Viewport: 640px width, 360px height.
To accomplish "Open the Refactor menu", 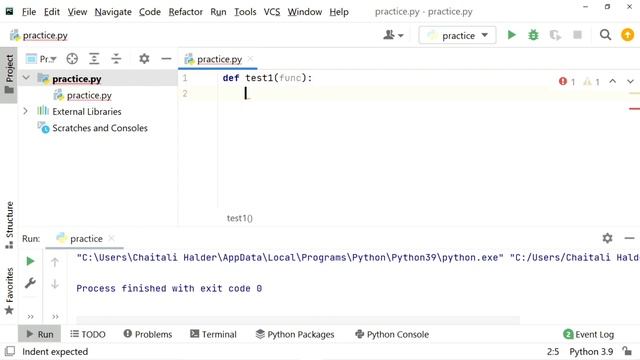I will point(186,12).
